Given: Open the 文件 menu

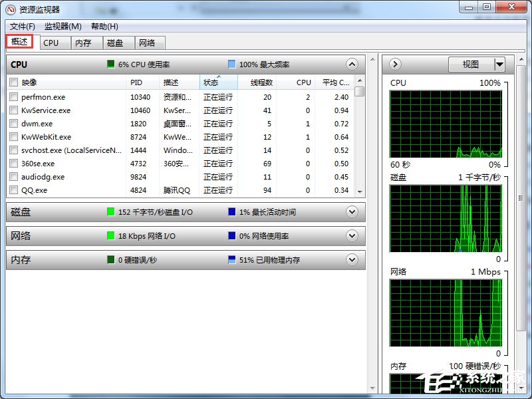Looking at the screenshot, I should (20, 27).
